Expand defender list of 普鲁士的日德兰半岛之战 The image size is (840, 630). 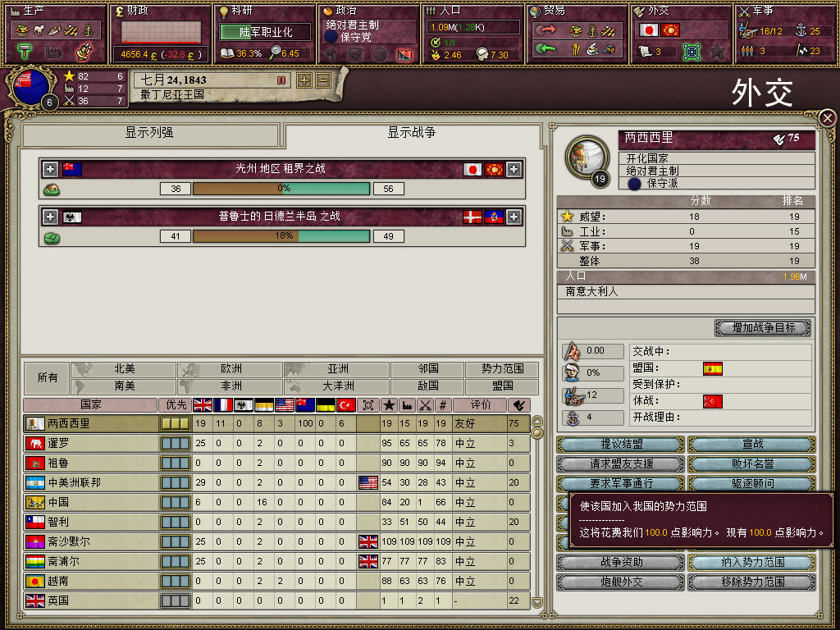514,217
